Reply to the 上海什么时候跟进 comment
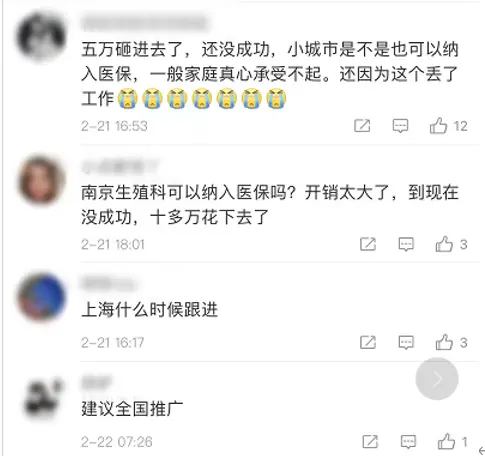This screenshot has width=485, height=463. click(406, 342)
